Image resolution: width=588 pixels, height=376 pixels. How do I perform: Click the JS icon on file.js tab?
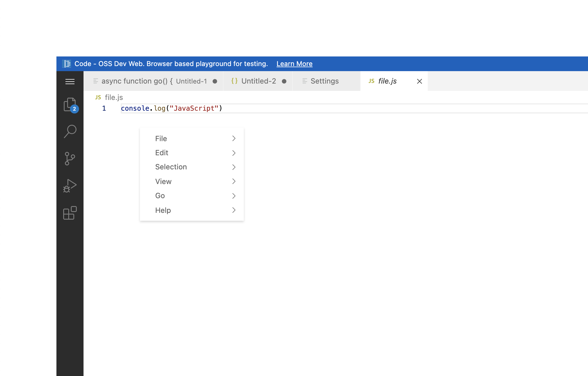point(371,81)
